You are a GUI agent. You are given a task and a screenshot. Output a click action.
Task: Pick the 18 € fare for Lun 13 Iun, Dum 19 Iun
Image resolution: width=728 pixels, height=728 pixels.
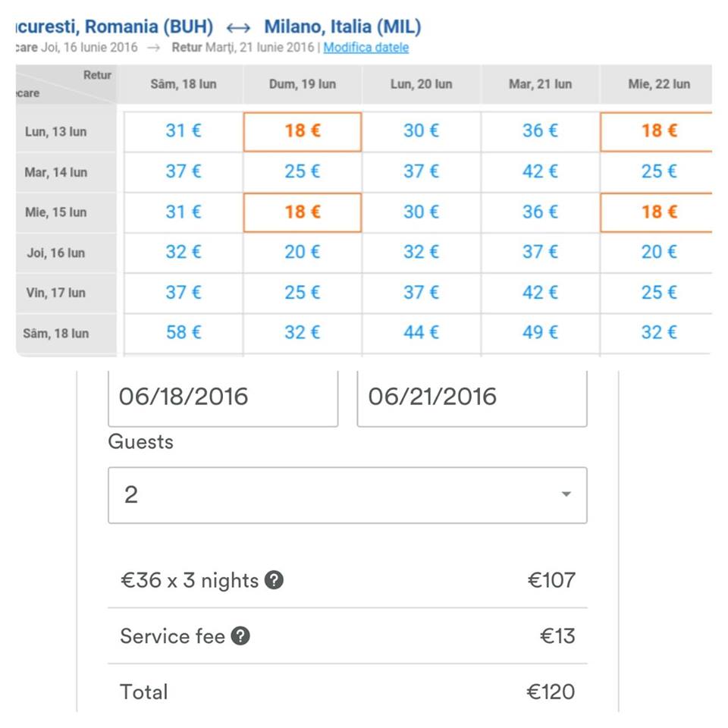[303, 131]
